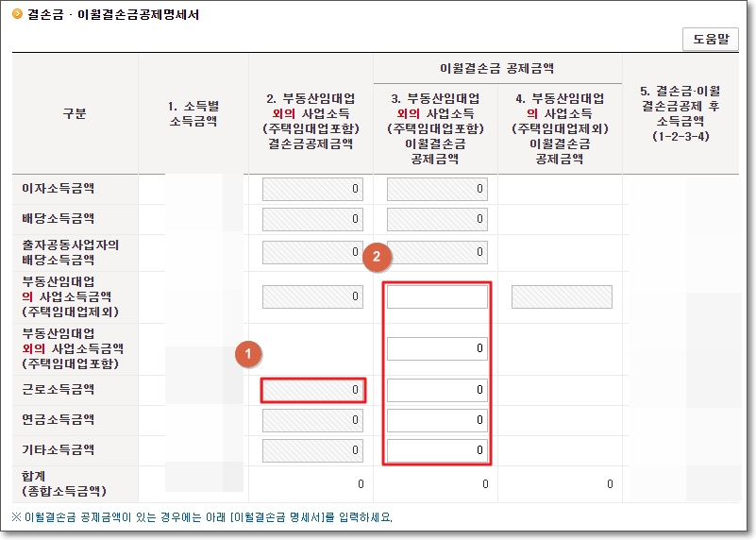Click column 3 field for 근로소득금액
756x540 pixels.
point(437,390)
